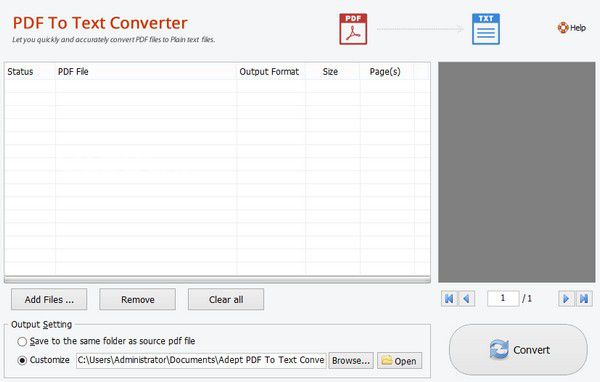
Task: Clear all files from list
Action: 226,299
